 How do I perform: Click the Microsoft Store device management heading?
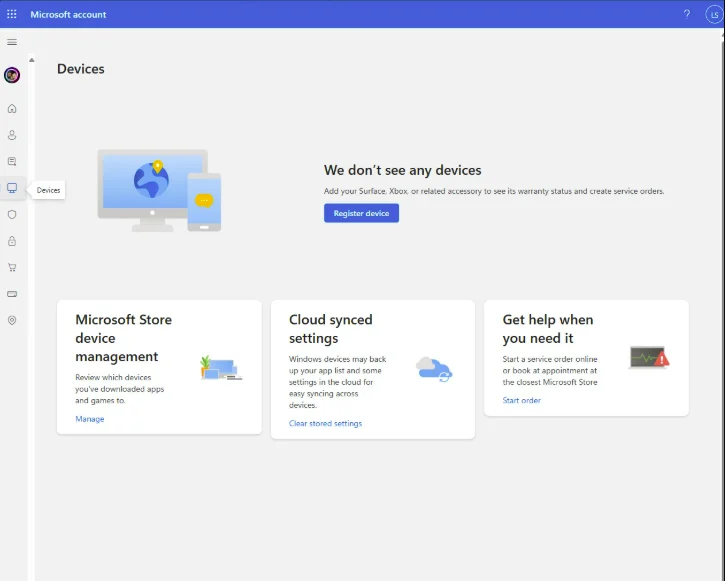tap(123, 338)
